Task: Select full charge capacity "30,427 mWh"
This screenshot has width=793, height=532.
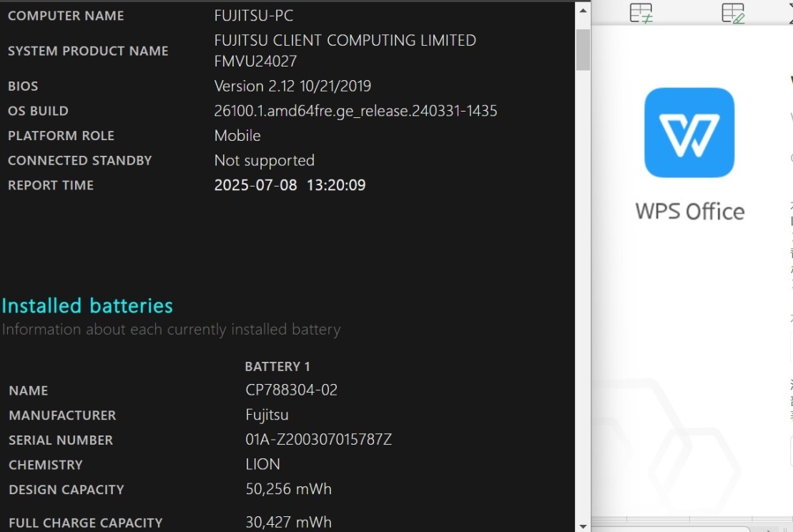Action: pyautogui.click(x=289, y=522)
